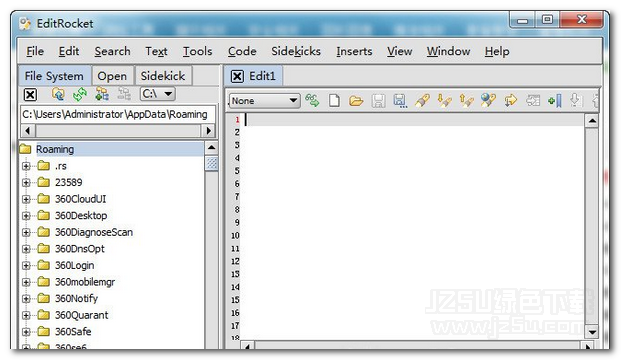621x360 pixels.
Task: Select the 360Safe folder
Action: click(73, 332)
